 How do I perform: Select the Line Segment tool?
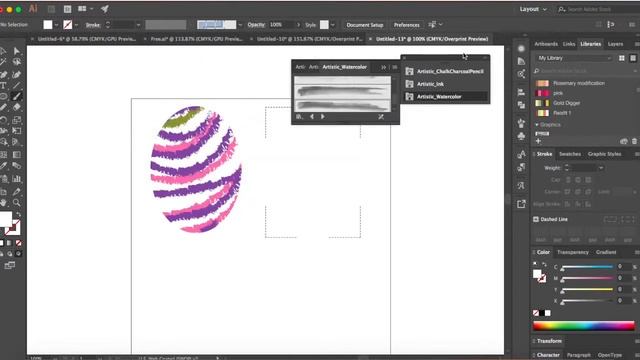[x=16, y=85]
